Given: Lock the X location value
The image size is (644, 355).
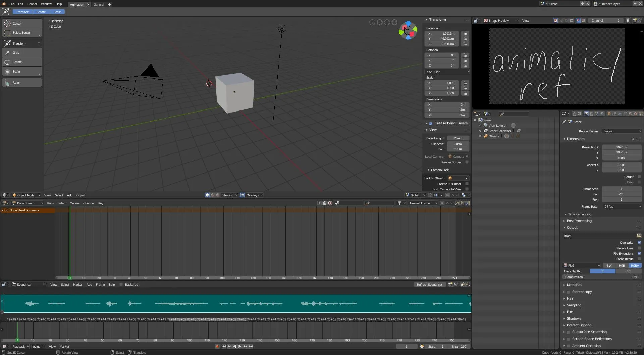Looking at the screenshot, I should coord(465,34).
